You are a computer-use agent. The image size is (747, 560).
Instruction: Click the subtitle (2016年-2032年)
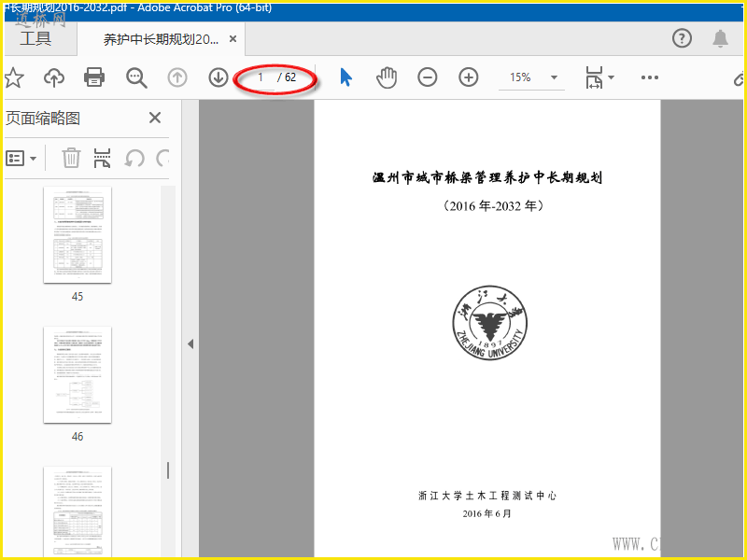pyautogui.click(x=493, y=205)
